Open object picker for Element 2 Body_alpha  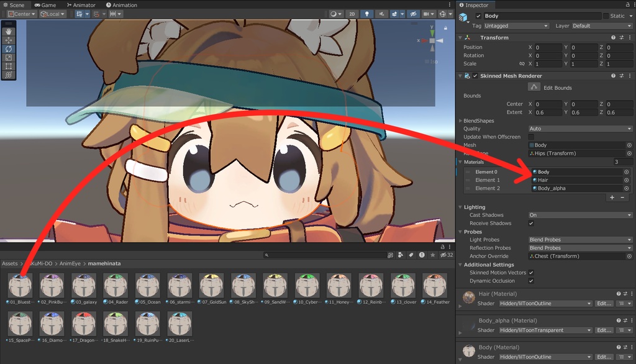(x=627, y=188)
